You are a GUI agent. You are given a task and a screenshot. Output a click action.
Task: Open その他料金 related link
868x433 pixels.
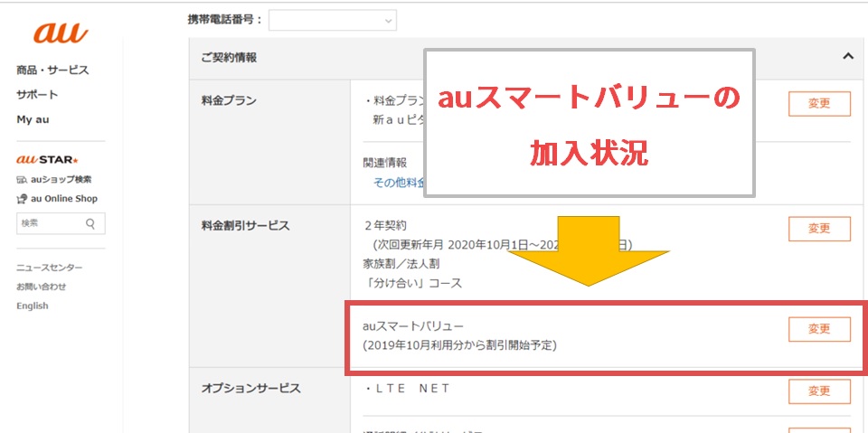point(399,183)
